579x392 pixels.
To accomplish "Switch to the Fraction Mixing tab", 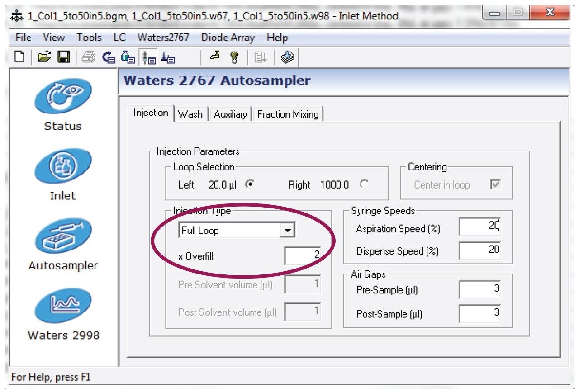I will pos(288,114).
